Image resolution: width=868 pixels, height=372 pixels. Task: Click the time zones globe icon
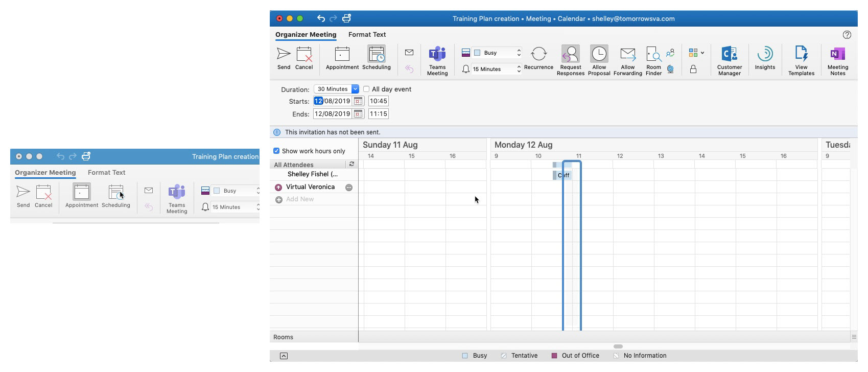pos(671,69)
